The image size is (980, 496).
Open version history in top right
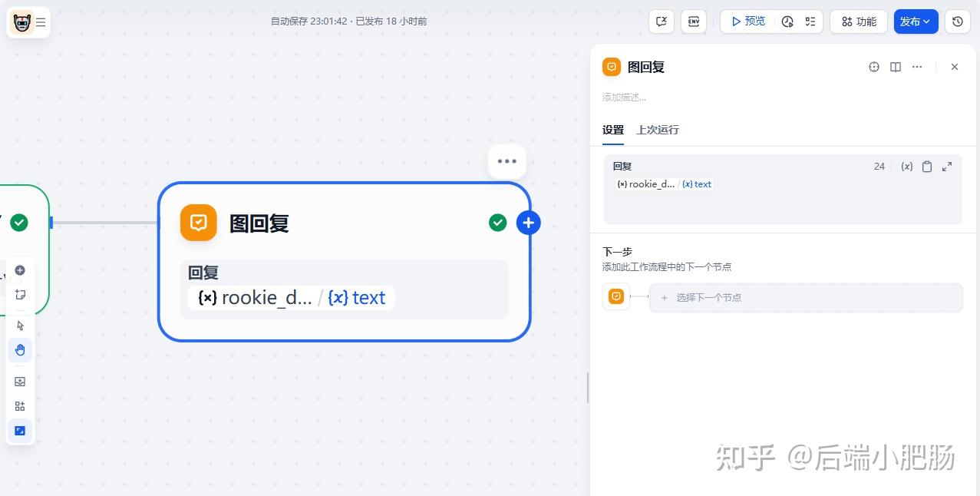point(958,21)
